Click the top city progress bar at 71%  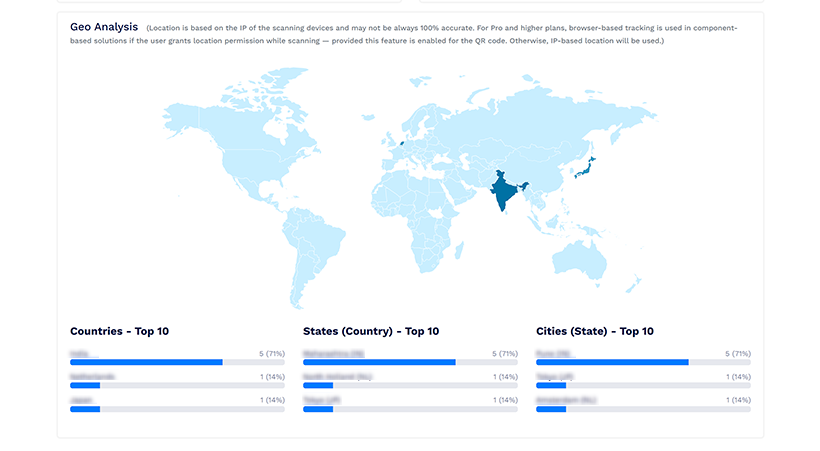point(643,362)
